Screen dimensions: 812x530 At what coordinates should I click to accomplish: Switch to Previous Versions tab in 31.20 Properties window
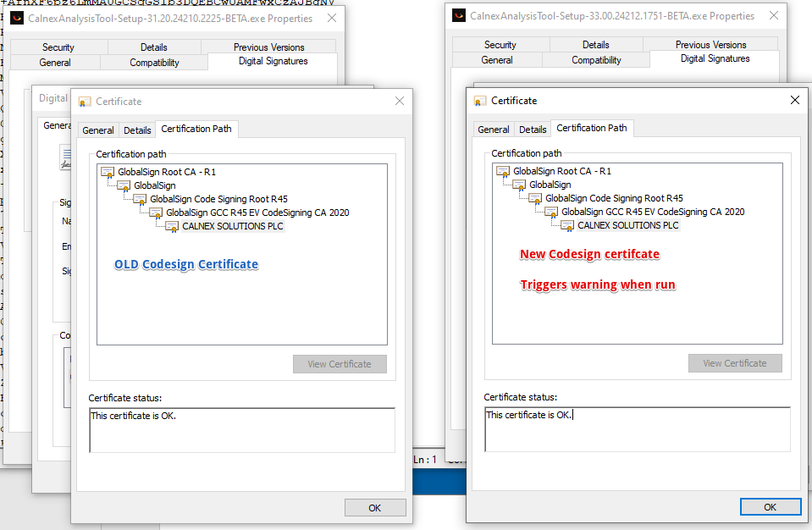pyautogui.click(x=268, y=47)
